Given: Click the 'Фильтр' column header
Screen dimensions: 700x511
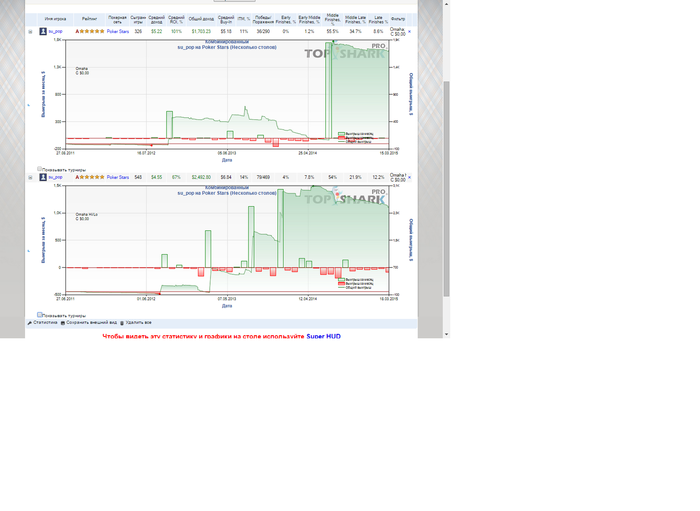Looking at the screenshot, I should click(x=398, y=19).
